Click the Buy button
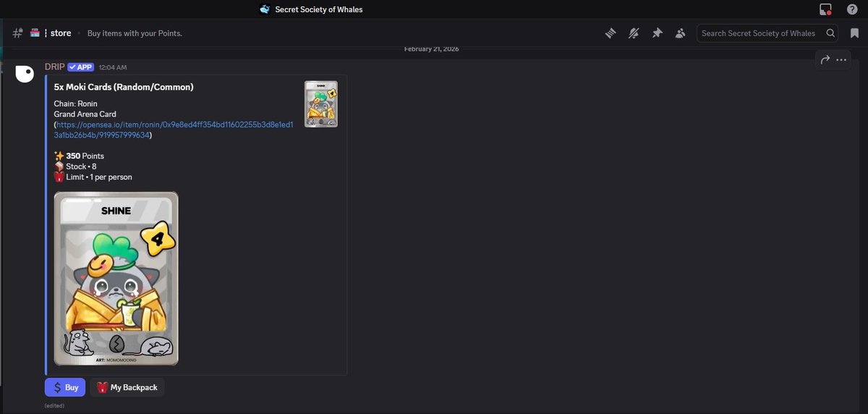 [65, 387]
